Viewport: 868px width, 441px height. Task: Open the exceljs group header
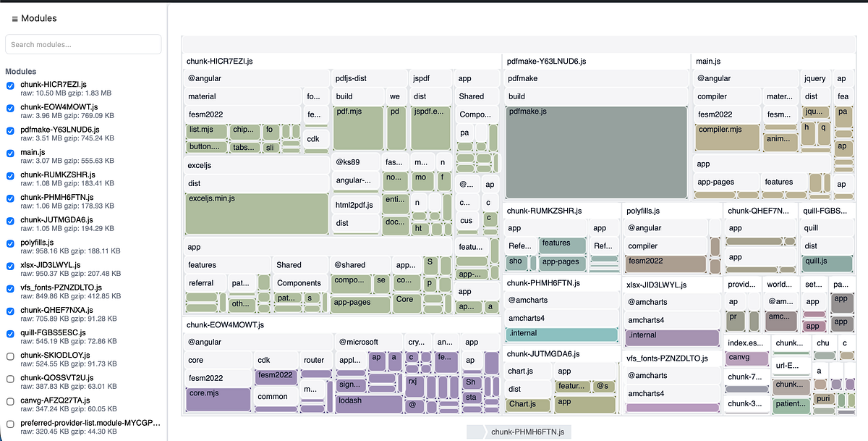[x=257, y=165]
